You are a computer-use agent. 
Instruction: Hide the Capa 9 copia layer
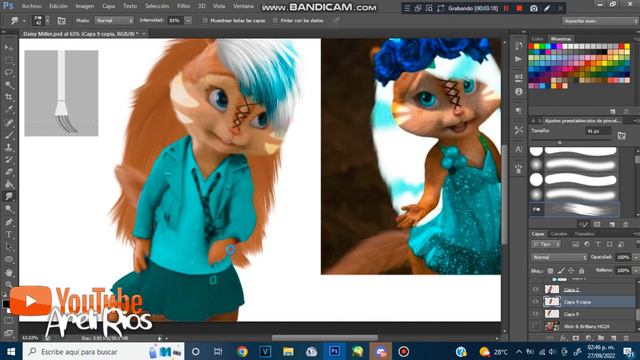pyautogui.click(x=536, y=302)
